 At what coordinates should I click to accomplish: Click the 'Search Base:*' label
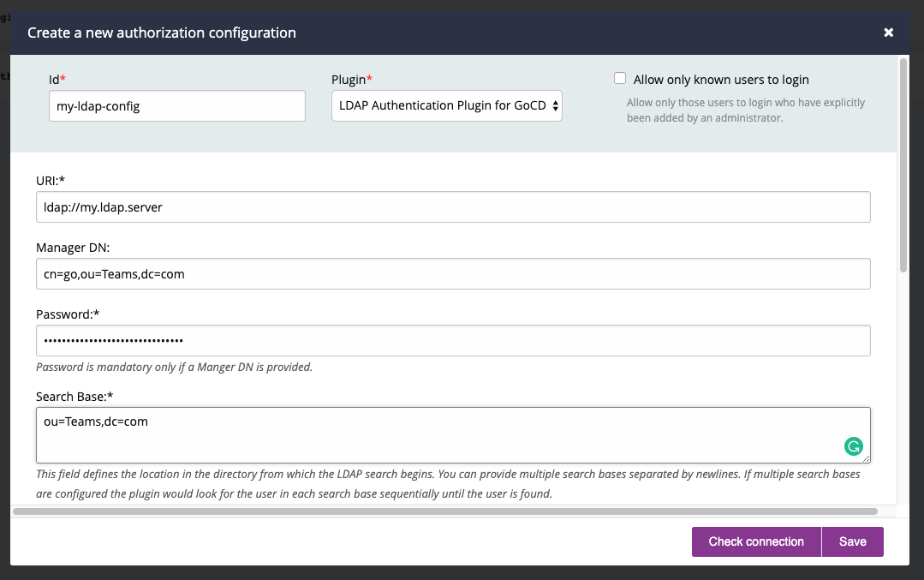click(75, 396)
